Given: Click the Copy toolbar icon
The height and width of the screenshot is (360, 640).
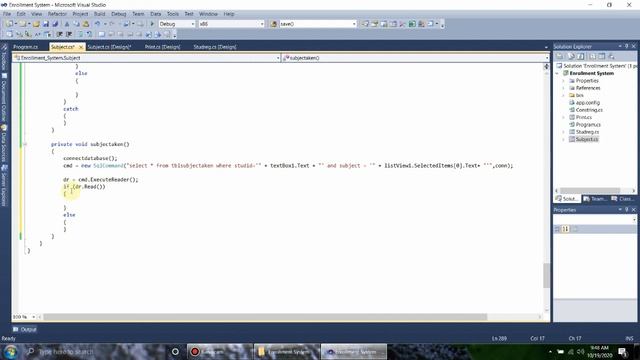Looking at the screenshot, I should click(x=76, y=24).
